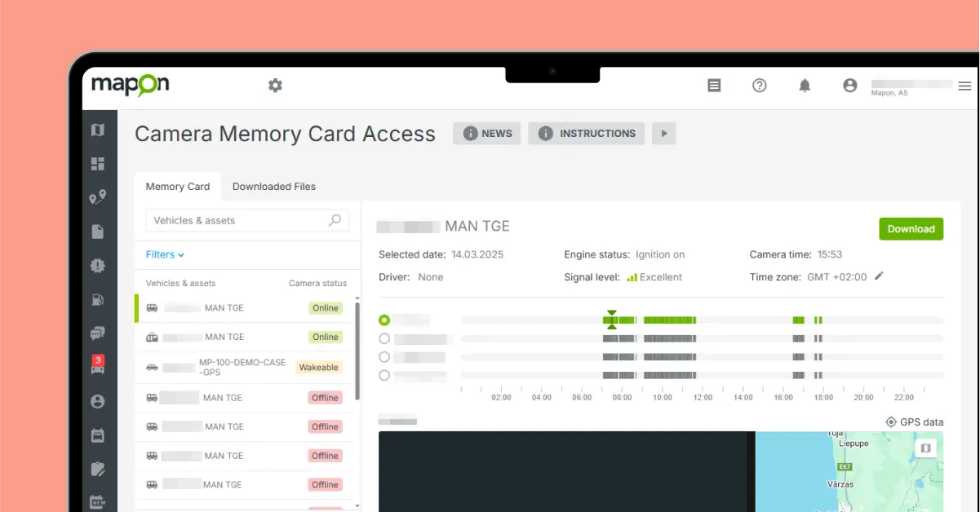Expand the play arrow button beside Instructions
Image resolution: width=980 pixels, height=512 pixels.
click(663, 134)
